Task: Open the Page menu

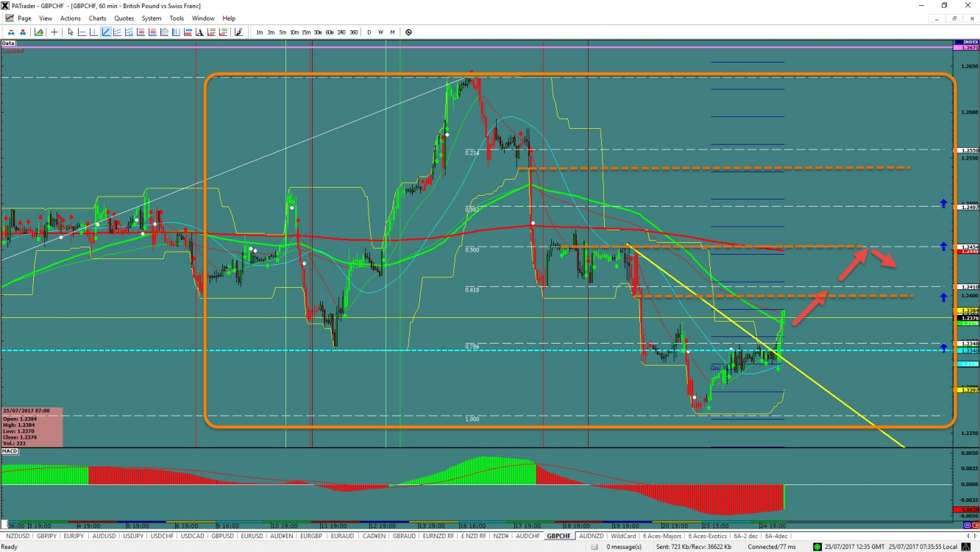Action: pyautogui.click(x=24, y=18)
